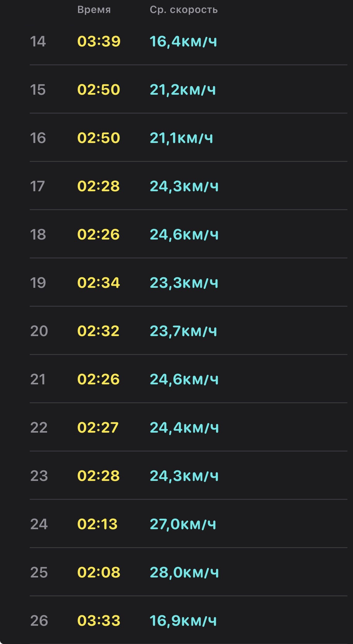Viewport: 353px width, 644px height.
Task: Select the speed 23,3км/ч in split 19
Action: (x=184, y=283)
